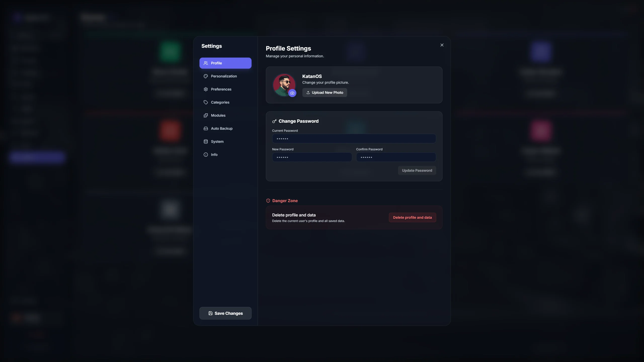
Task: Select the Confirm Password field
Action: [x=396, y=157]
